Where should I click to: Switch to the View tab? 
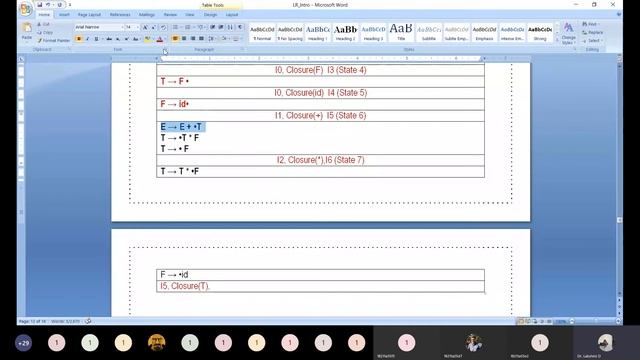point(190,15)
